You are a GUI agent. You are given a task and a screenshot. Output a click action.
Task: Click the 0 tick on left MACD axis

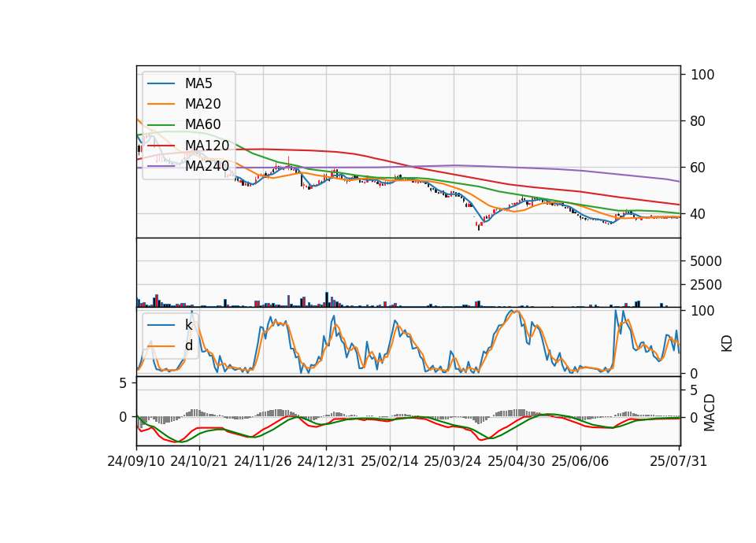click(123, 417)
